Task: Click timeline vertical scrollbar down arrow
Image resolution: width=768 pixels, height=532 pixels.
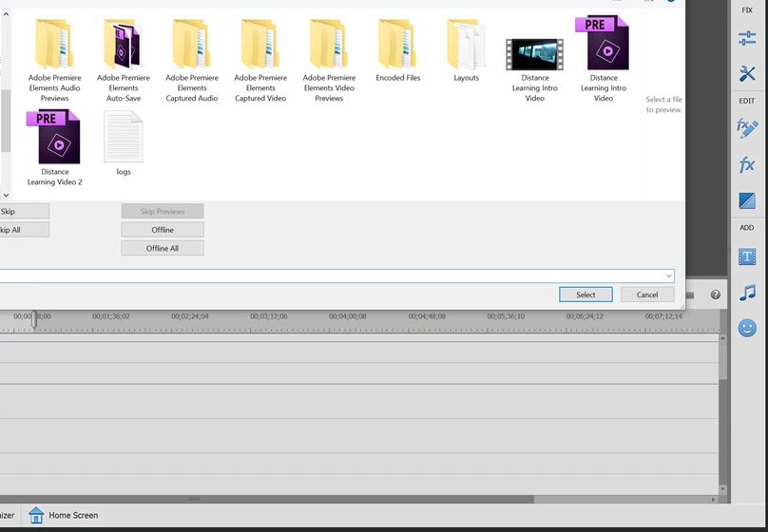Action: pos(723,489)
